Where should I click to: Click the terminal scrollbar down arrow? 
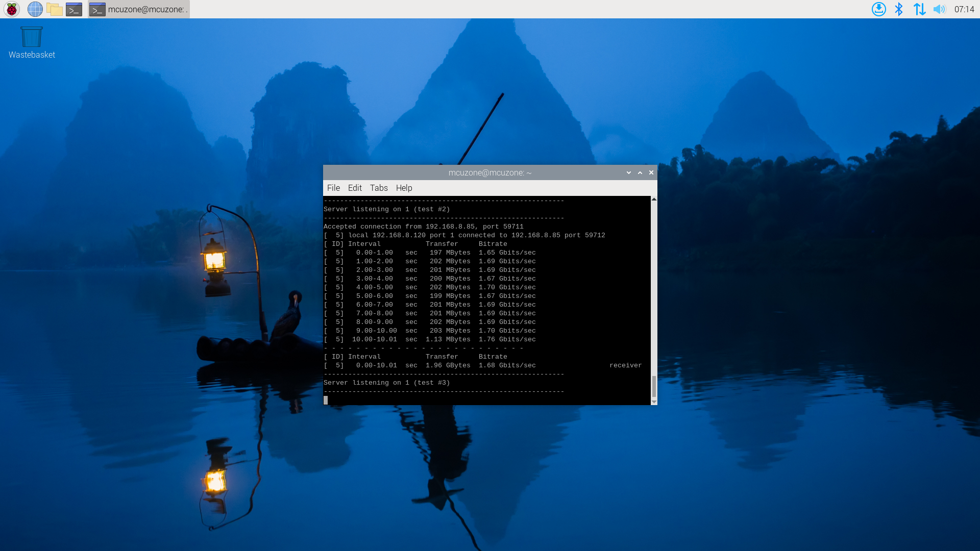click(654, 402)
